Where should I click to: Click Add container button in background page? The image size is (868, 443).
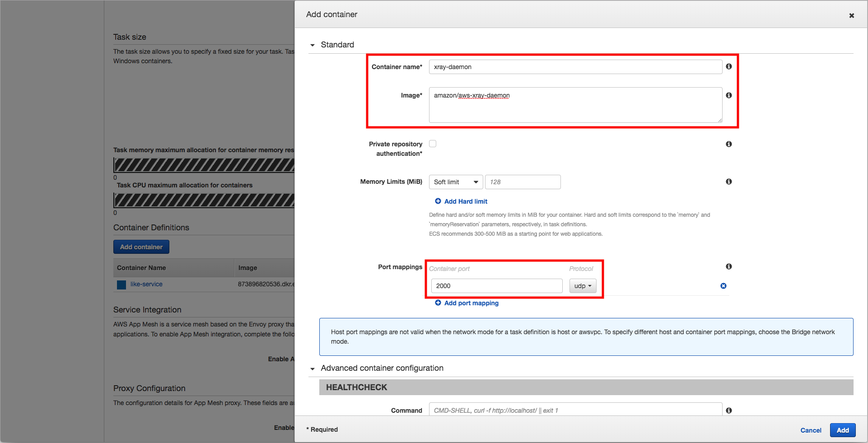(x=141, y=247)
